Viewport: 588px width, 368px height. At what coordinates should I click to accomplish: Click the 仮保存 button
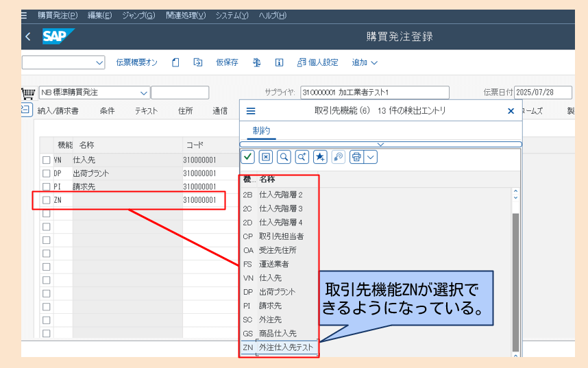coord(227,62)
